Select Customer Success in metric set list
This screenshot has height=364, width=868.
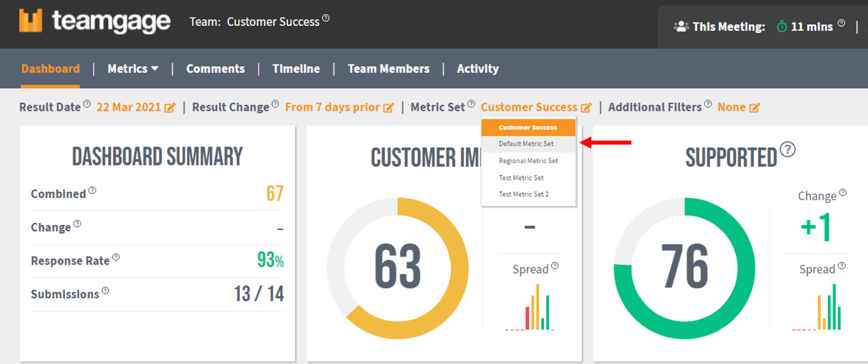529,127
